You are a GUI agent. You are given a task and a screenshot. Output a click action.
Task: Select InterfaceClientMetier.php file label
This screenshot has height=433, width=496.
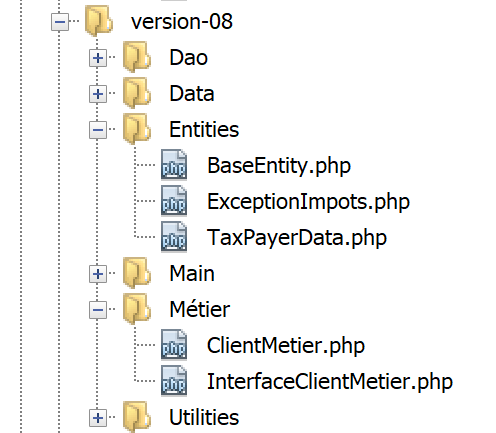click(x=330, y=382)
